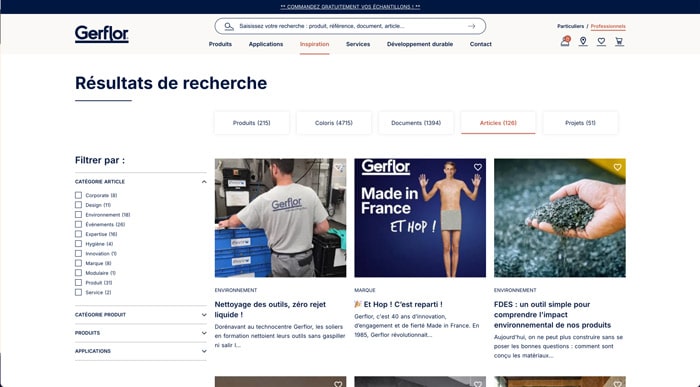Image resolution: width=700 pixels, height=387 pixels.
Task: Favorite the Nettoyage des outils article
Action: (x=338, y=167)
